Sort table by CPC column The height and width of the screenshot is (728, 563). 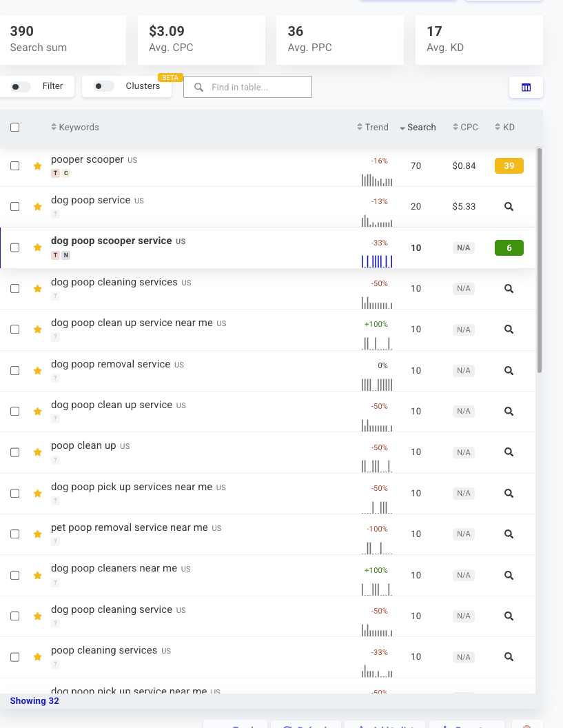click(466, 128)
